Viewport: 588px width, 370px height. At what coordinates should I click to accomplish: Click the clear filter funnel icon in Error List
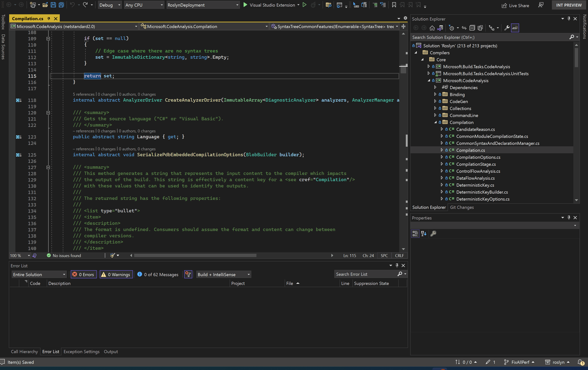188,274
